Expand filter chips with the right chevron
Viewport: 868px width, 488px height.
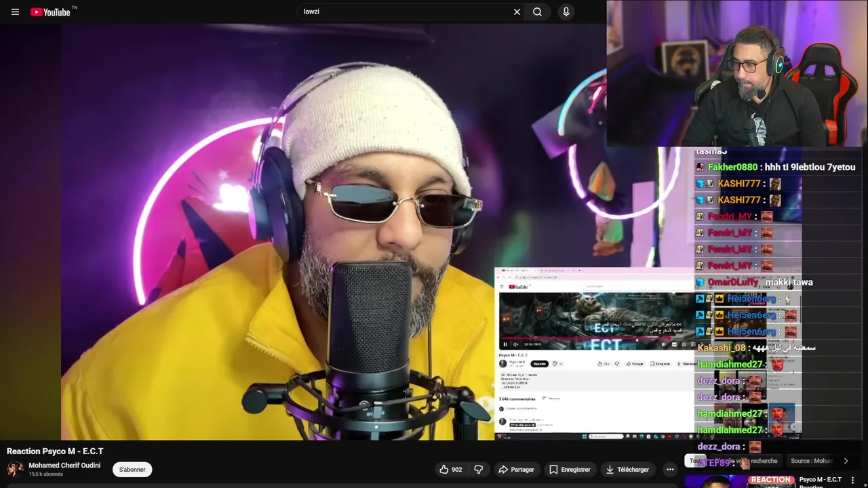846,461
